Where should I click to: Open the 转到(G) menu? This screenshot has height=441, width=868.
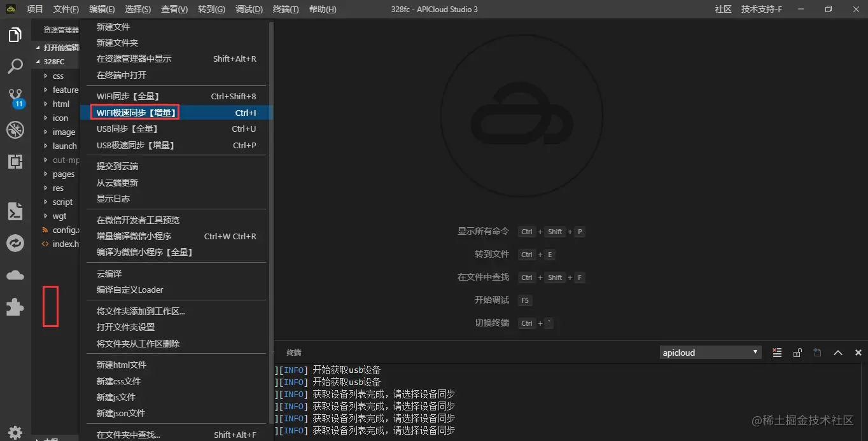tap(211, 9)
